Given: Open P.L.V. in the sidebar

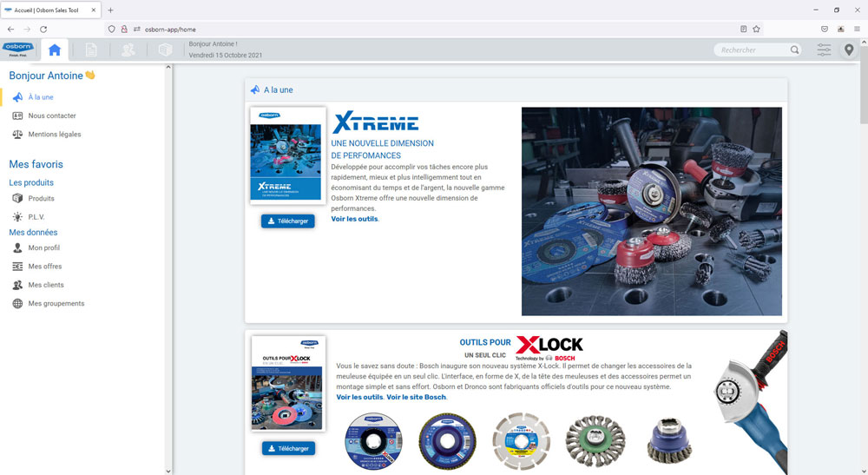Looking at the screenshot, I should coord(36,217).
